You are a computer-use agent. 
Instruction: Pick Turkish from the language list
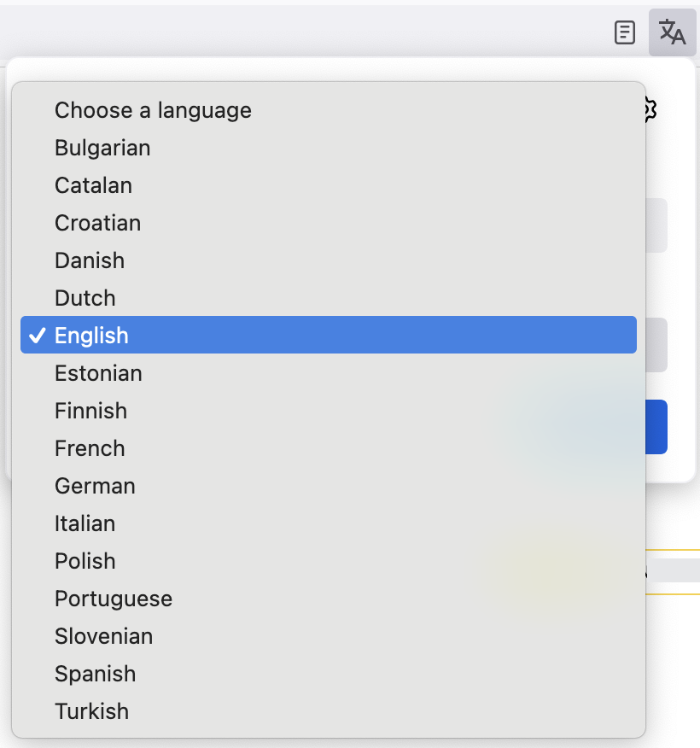pos(91,710)
